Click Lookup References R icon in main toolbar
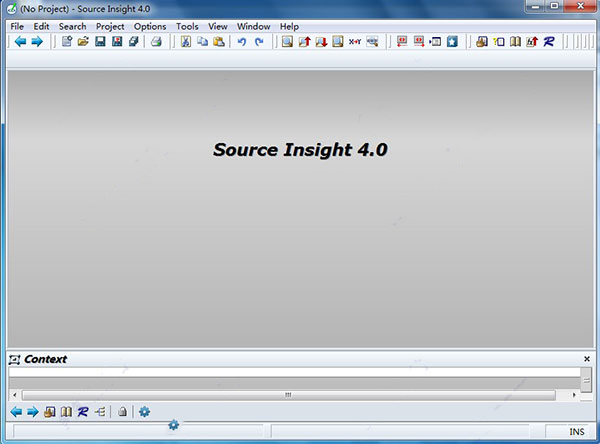This screenshot has width=600, height=444. coord(549,41)
